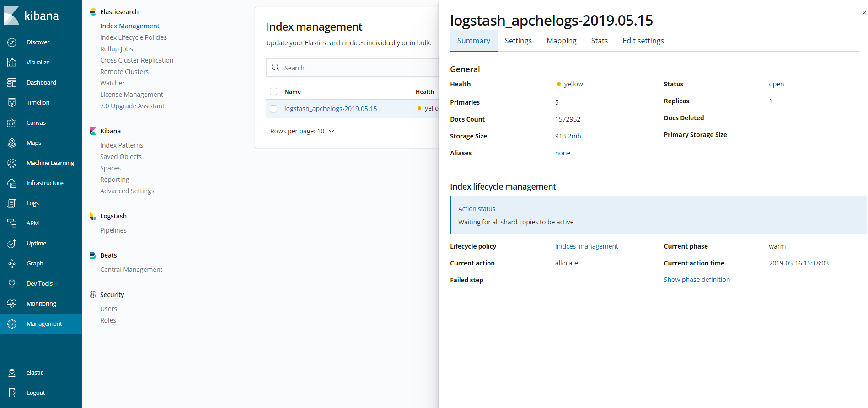Open the Visualize chart icon
The image size is (868, 408).
click(x=12, y=63)
